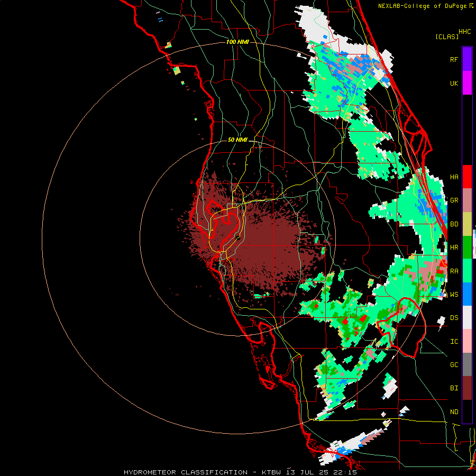Click the 'BD' legend label
This screenshot has height=476, width=476.
pyautogui.click(x=454, y=224)
